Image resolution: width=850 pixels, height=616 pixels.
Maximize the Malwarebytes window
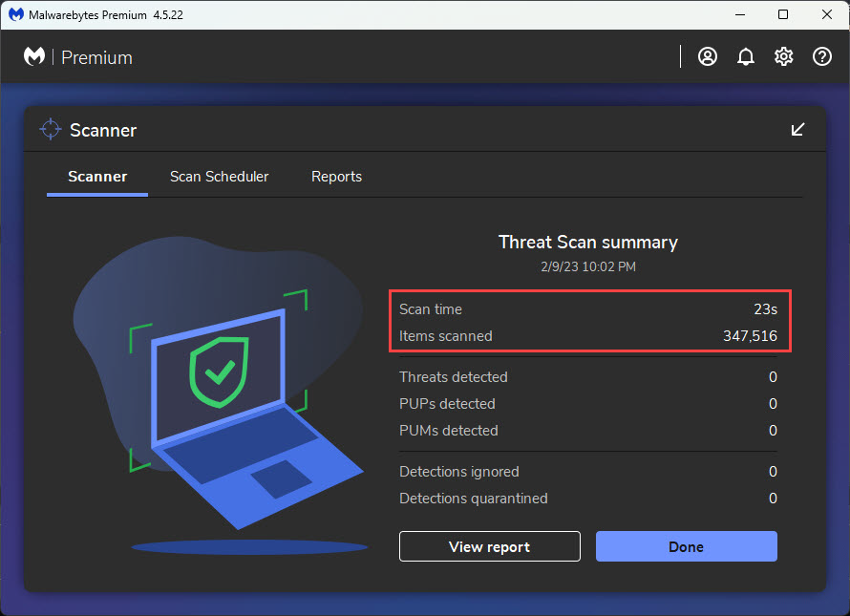point(783,14)
